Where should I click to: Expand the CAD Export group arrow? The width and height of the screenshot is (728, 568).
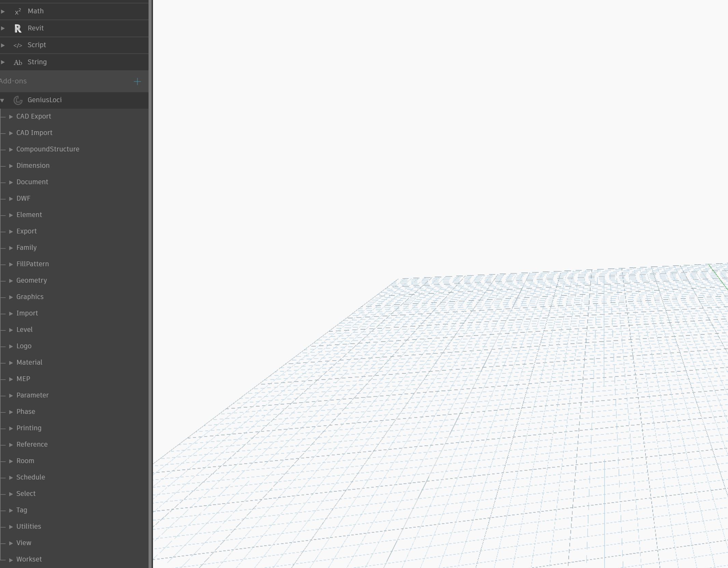coord(11,117)
